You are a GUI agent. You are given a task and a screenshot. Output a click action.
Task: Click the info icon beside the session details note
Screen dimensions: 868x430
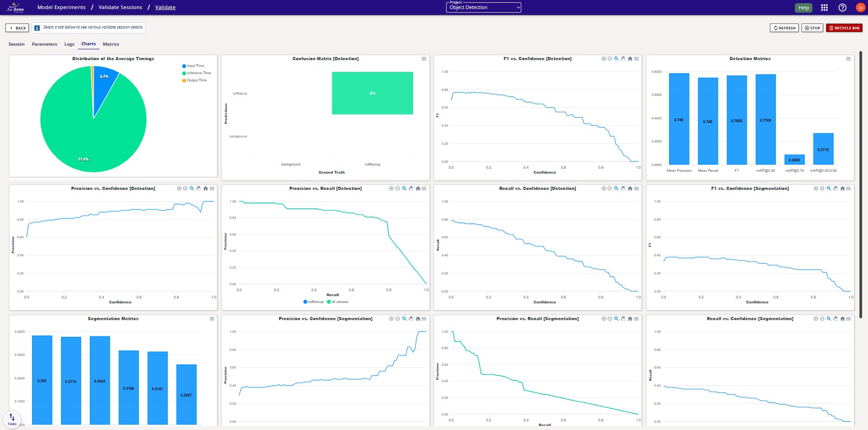(x=36, y=28)
